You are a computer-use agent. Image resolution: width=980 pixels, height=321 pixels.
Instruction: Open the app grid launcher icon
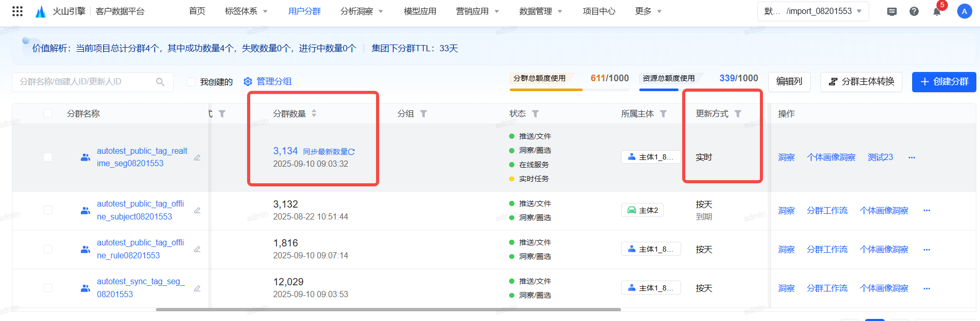17,11
